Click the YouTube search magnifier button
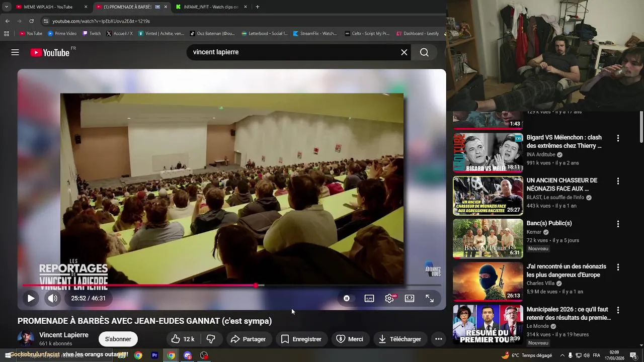 click(424, 52)
